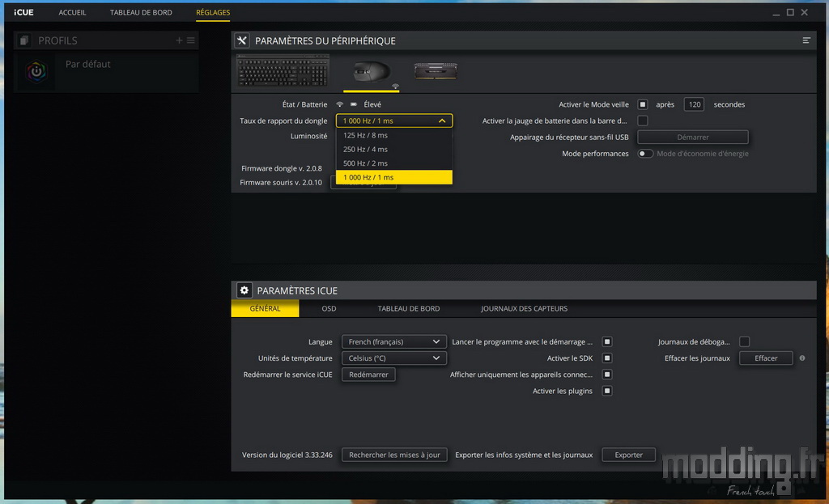Image resolution: width=829 pixels, height=504 pixels.
Task: Select the keyboard device thumbnail
Action: (x=283, y=71)
